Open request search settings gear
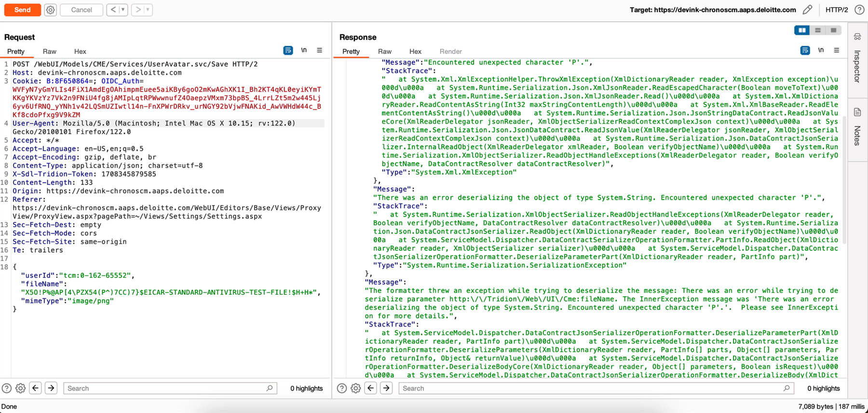 click(20, 388)
